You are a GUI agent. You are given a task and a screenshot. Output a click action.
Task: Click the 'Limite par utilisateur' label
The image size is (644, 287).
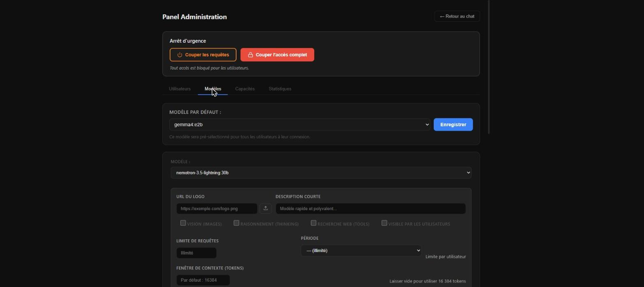(x=446, y=257)
